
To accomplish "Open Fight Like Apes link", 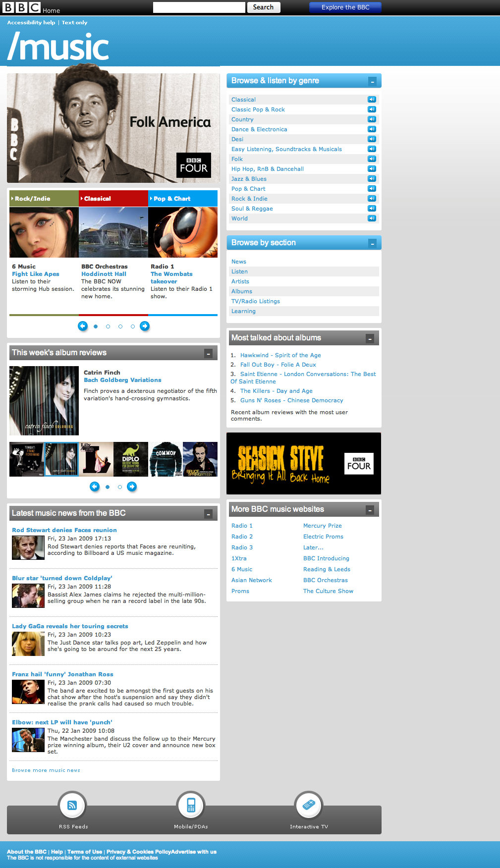I will coord(36,274).
